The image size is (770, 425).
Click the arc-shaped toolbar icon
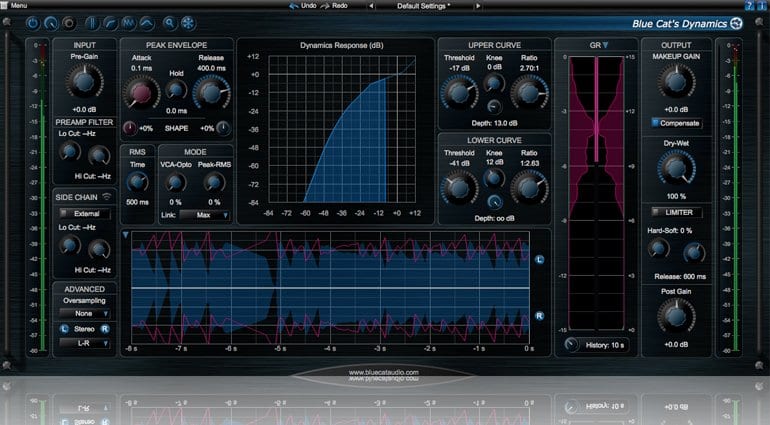147,23
